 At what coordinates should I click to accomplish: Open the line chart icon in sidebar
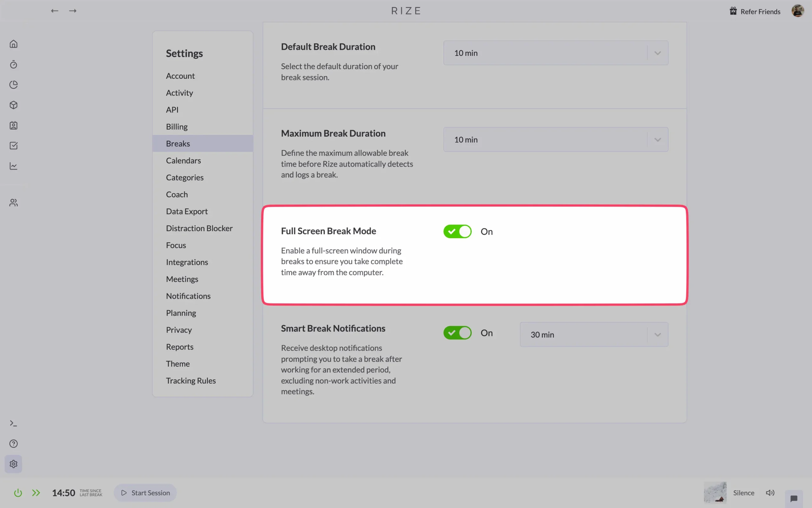pos(13,166)
